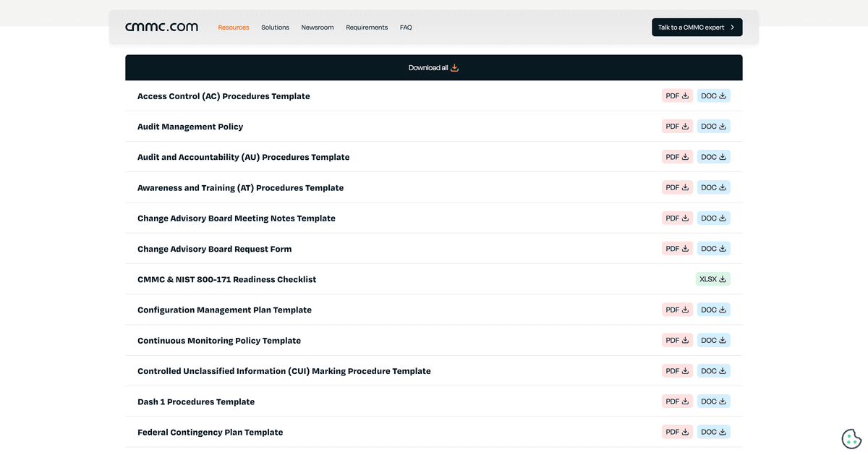This screenshot has width=868, height=455.
Task: Download Continuous Monitoring Policy Template DOC
Action: tap(713, 340)
